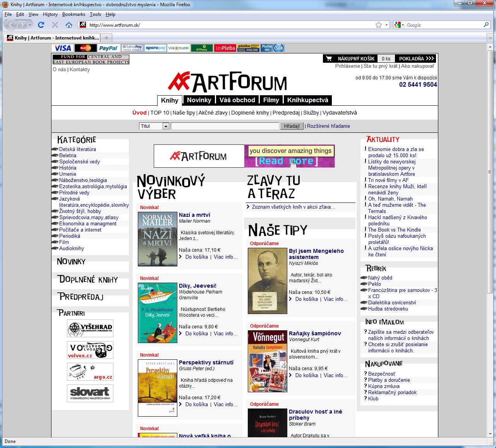Click the TatraPay payment logo
This screenshot has height=448, width=496.
coord(132,48)
